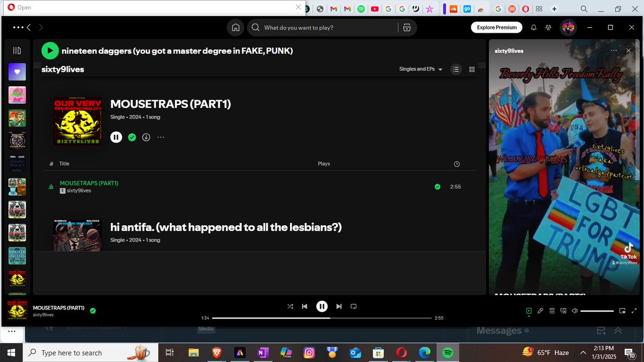Show hidden system tray icons chevron
The height and width of the screenshot is (362, 644).
583,352
